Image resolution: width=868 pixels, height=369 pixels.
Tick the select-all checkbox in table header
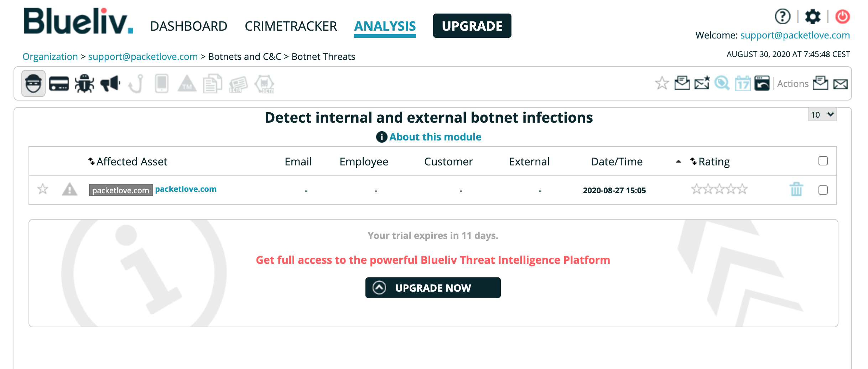pos(823,161)
